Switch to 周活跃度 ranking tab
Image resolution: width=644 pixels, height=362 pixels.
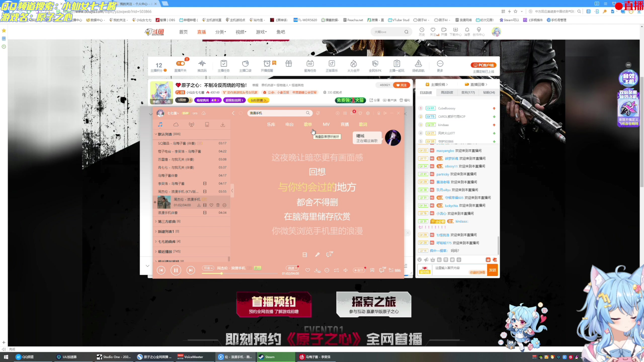[447, 93]
